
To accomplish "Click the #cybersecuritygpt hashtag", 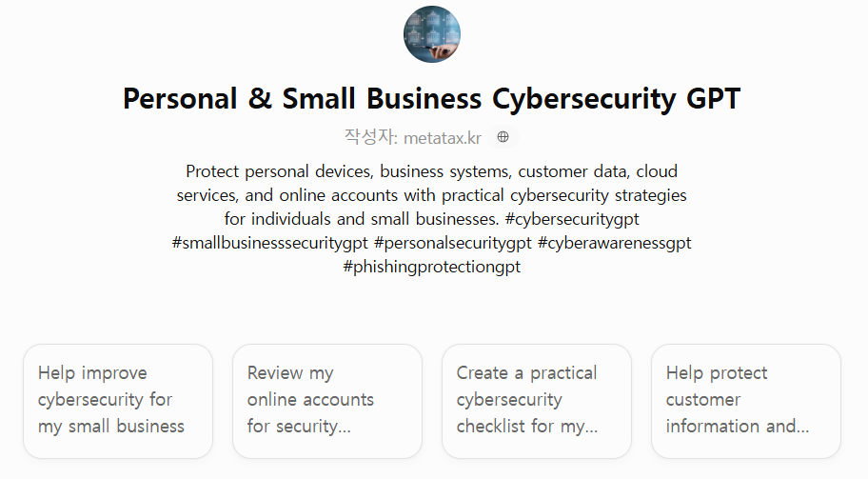I will 572,219.
